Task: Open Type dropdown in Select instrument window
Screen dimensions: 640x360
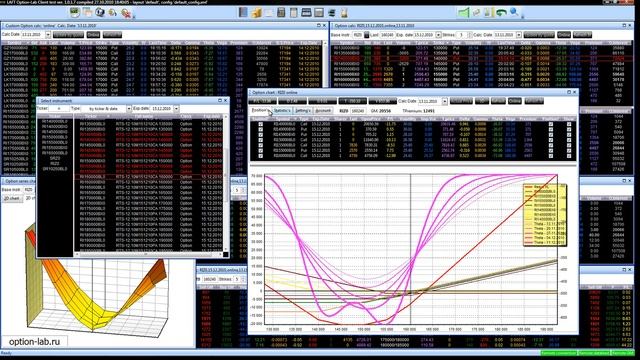Action: [x=129, y=109]
